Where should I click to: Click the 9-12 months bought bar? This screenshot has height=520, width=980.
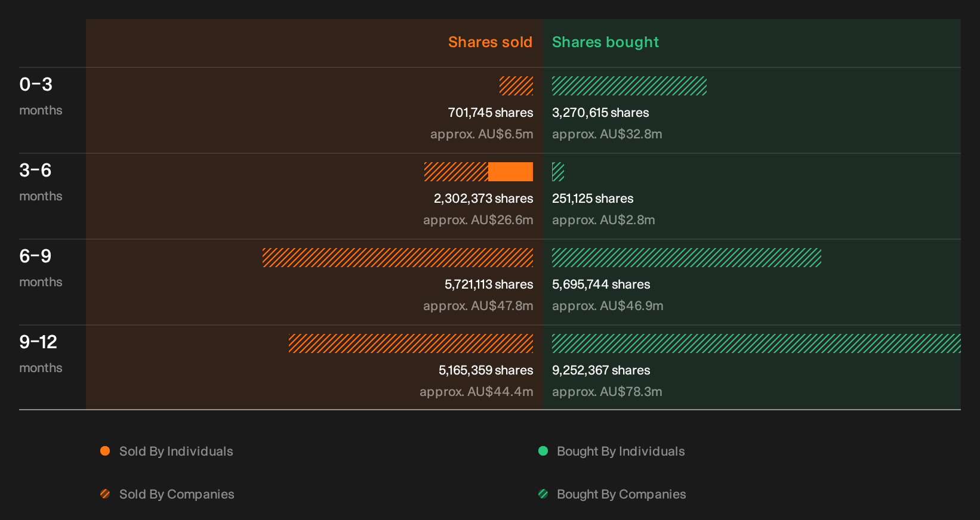pyautogui.click(x=756, y=343)
